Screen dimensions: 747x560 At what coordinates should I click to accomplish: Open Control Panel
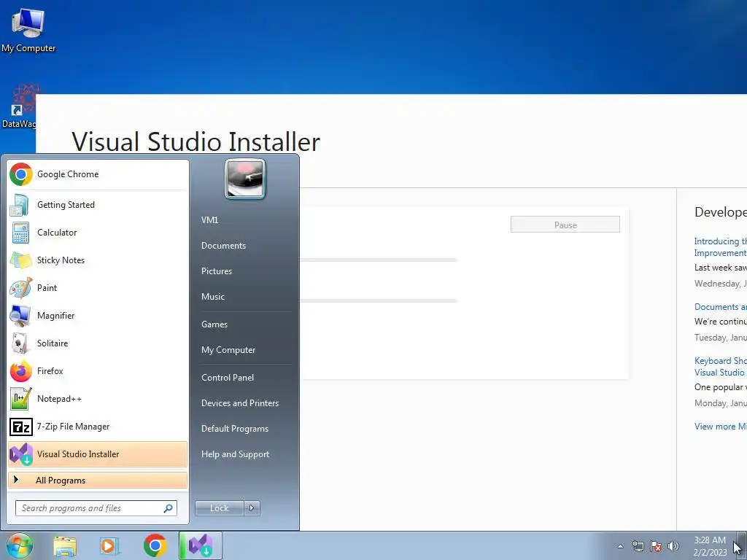(x=228, y=378)
